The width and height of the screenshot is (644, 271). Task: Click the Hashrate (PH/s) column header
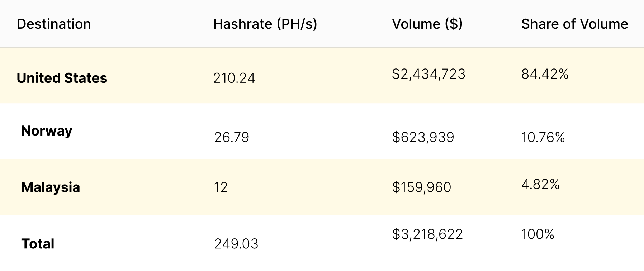[265, 24]
